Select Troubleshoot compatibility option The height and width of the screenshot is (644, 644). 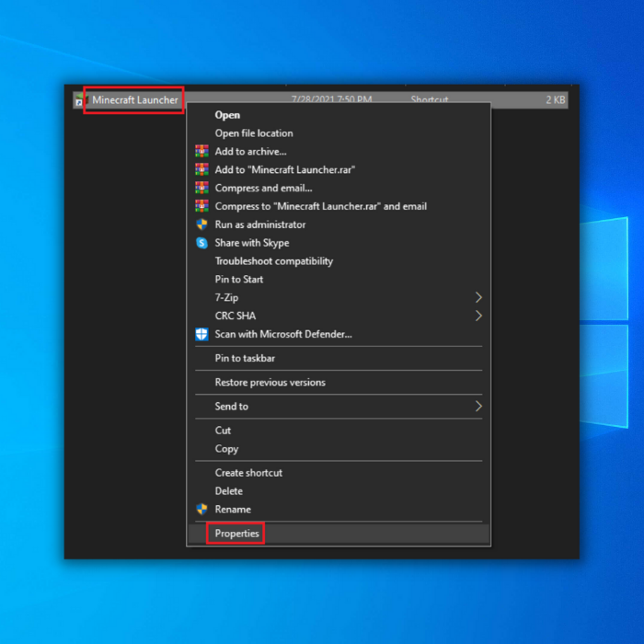(x=273, y=261)
